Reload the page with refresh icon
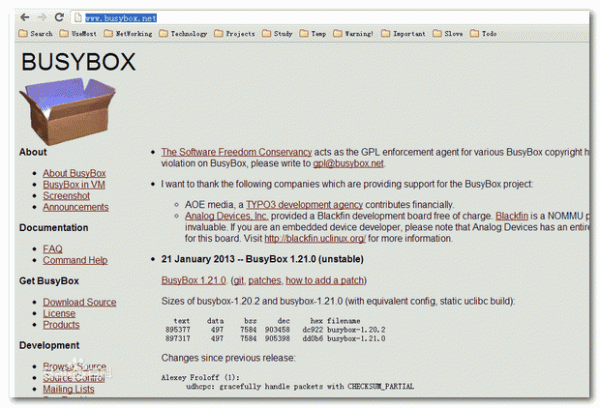600x408 pixels. click(x=59, y=17)
